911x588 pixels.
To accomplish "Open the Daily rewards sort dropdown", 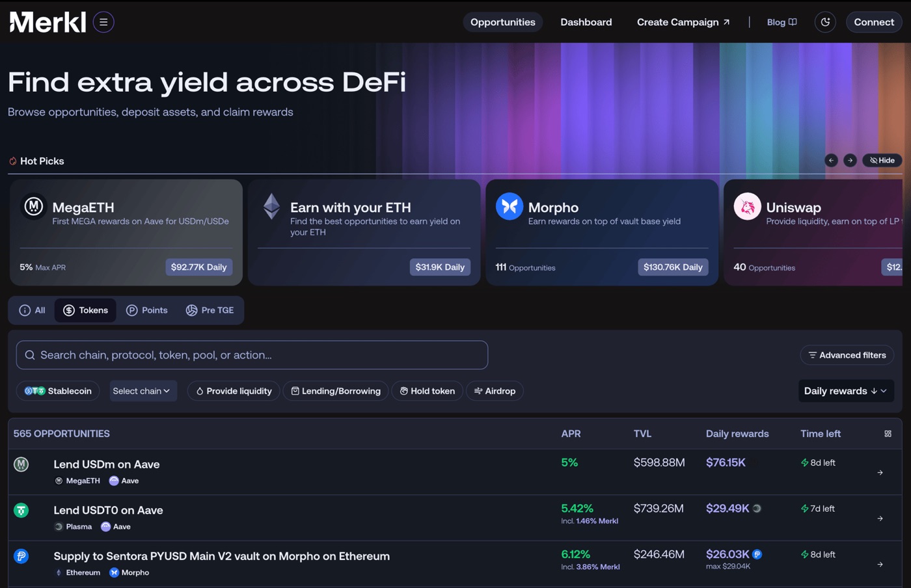I will pyautogui.click(x=845, y=391).
